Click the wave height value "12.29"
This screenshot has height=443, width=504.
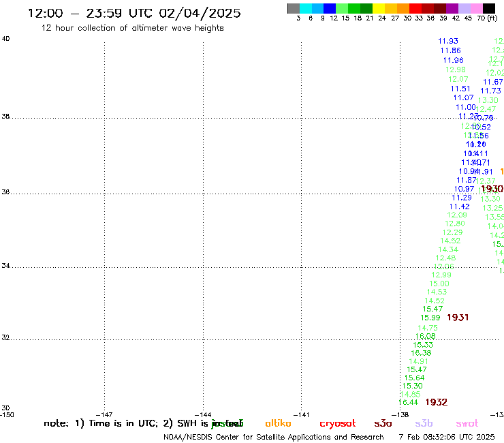pos(452,232)
